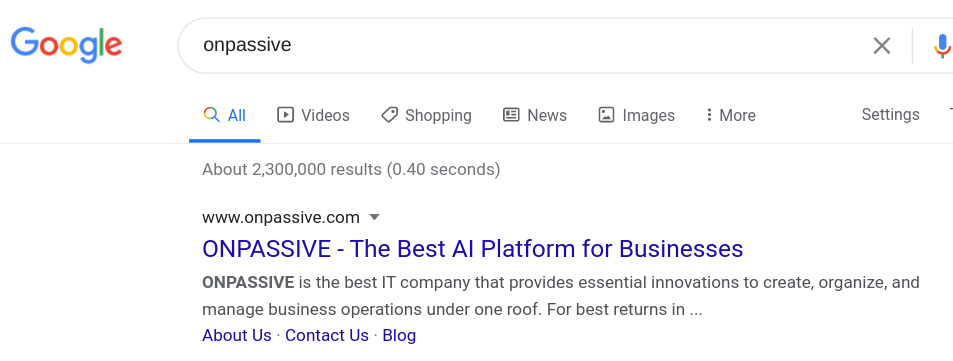
Task: Open the More search options menu
Action: [x=731, y=115]
